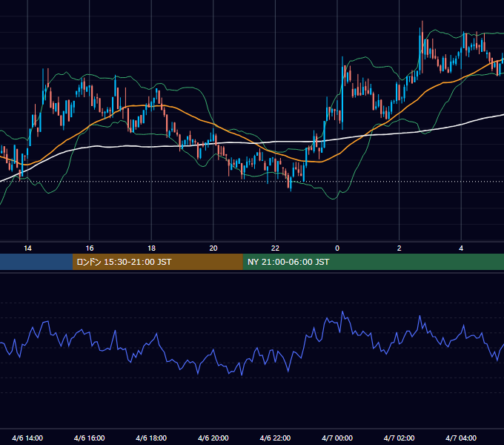The image size is (504, 445).
Task: Click the 4/7 02:00 date label
Action: pos(399,438)
